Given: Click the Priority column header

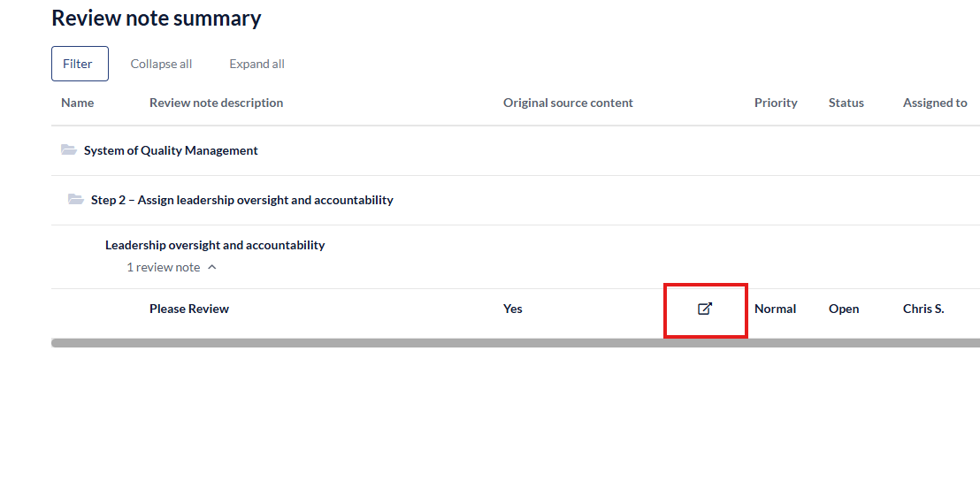Looking at the screenshot, I should [x=776, y=103].
